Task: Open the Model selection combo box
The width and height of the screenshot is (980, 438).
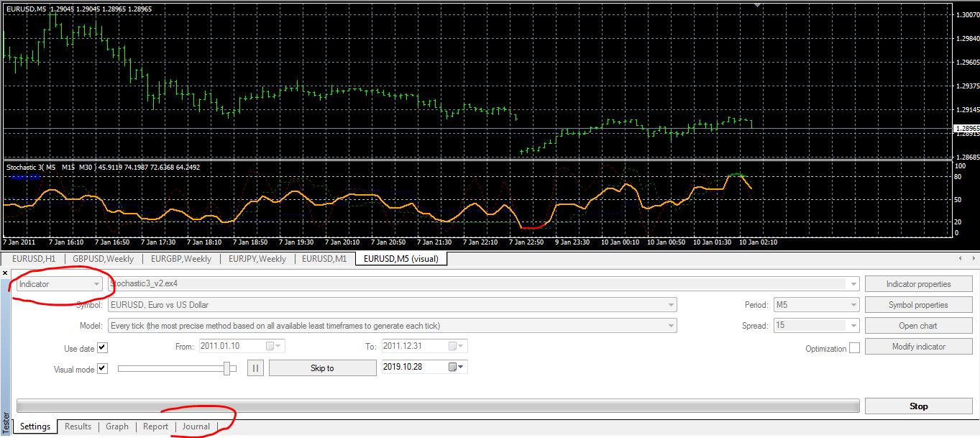Action: pyautogui.click(x=393, y=326)
